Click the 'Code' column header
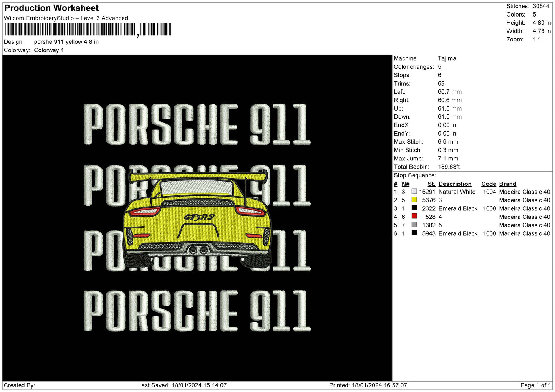This screenshot has width=555, height=392. [x=489, y=184]
